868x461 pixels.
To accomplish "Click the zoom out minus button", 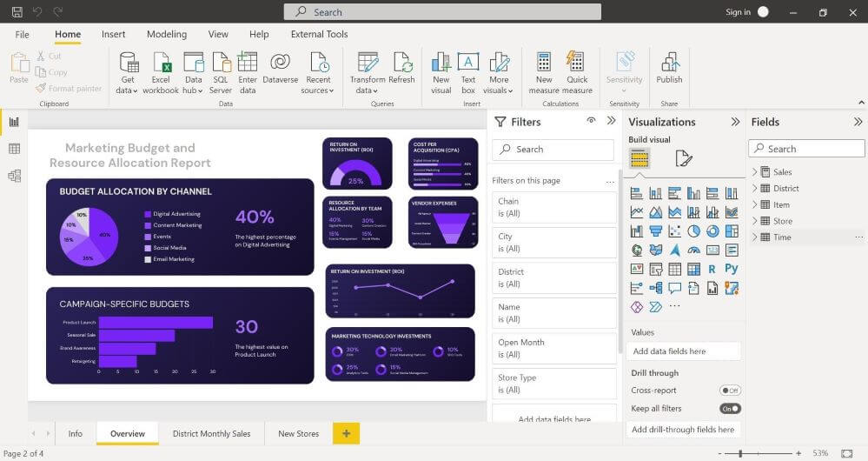I will pyautogui.click(x=719, y=454).
